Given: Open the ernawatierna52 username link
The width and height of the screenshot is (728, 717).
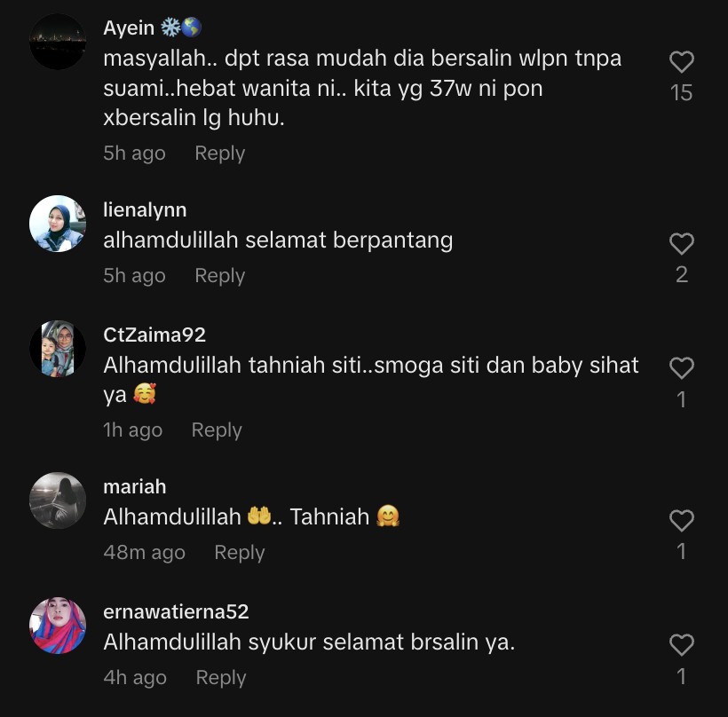Looking at the screenshot, I should click(176, 611).
